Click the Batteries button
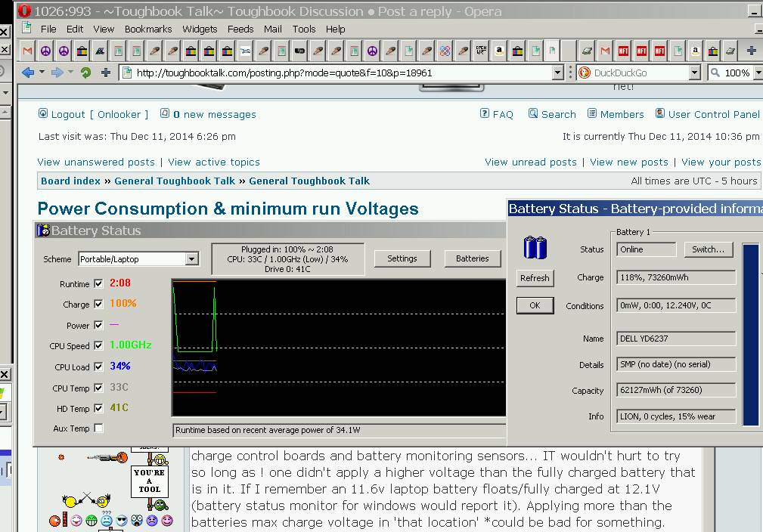This screenshot has height=532, width=763. (472, 258)
